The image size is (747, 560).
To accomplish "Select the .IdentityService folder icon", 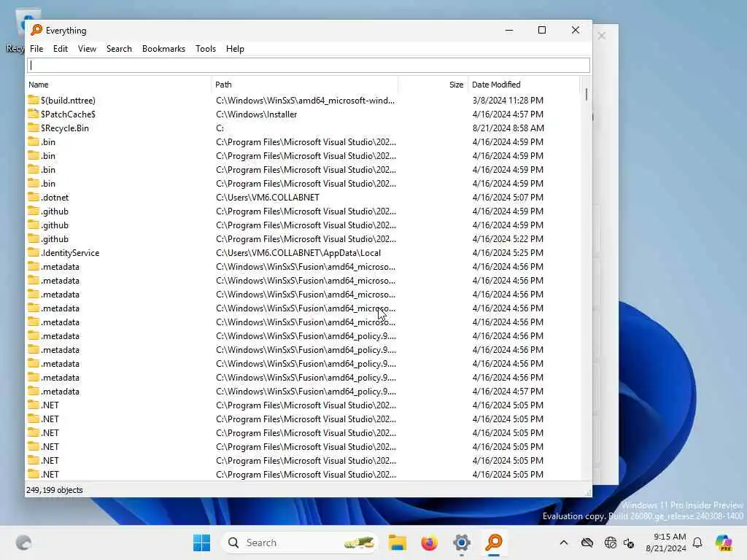I will 34,252.
